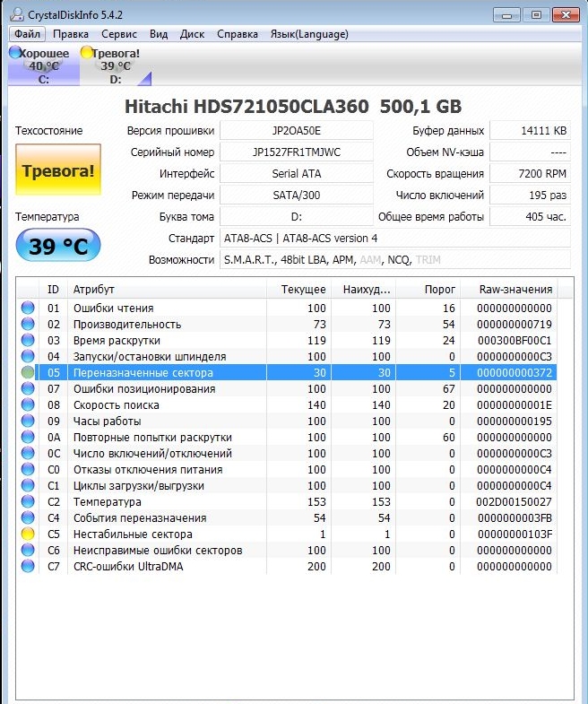This screenshot has width=588, height=704.
Task: Select disk D: with Тревога! status
Action: coord(116,65)
